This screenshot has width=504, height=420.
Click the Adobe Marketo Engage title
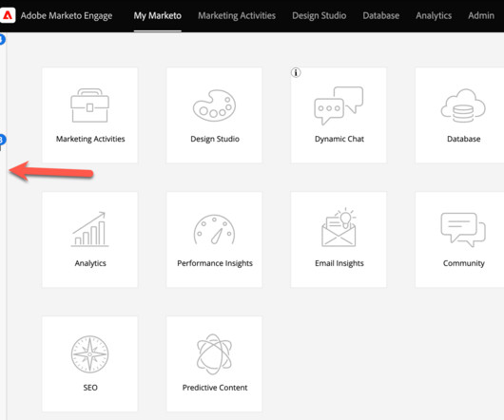tap(67, 16)
